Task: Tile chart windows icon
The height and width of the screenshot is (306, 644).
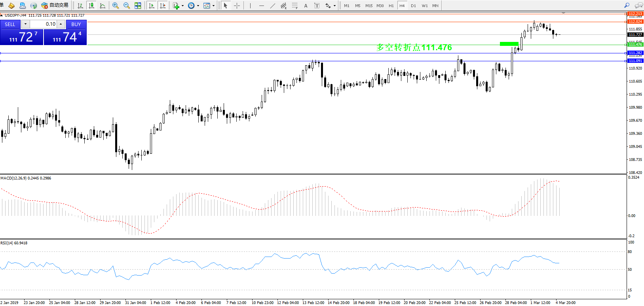Action: tap(138, 6)
